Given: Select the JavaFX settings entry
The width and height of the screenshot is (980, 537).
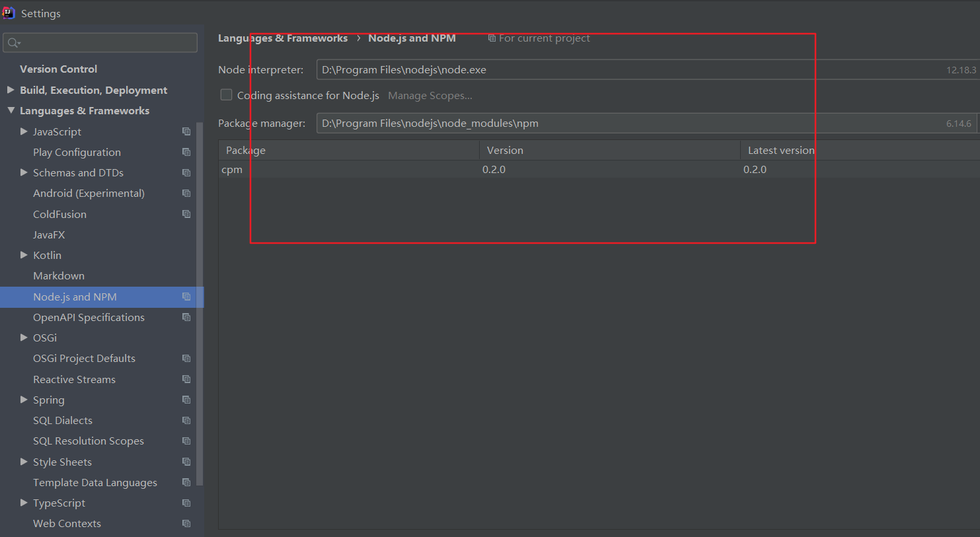Looking at the screenshot, I should point(49,234).
